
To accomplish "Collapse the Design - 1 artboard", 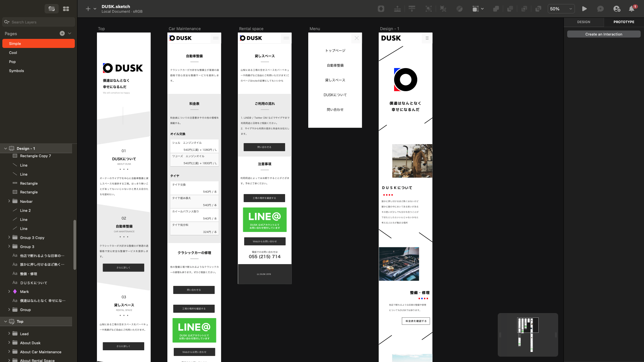I will (5, 148).
